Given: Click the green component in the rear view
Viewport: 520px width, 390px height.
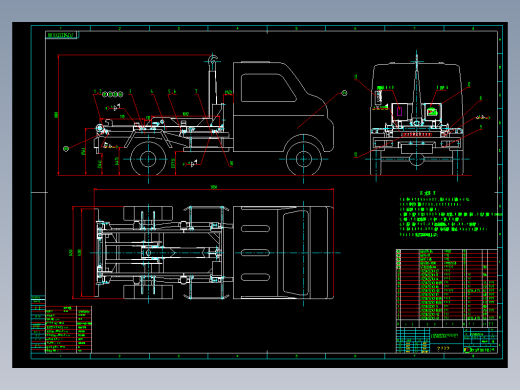Looking at the screenshot, I should pyautogui.click(x=432, y=112).
